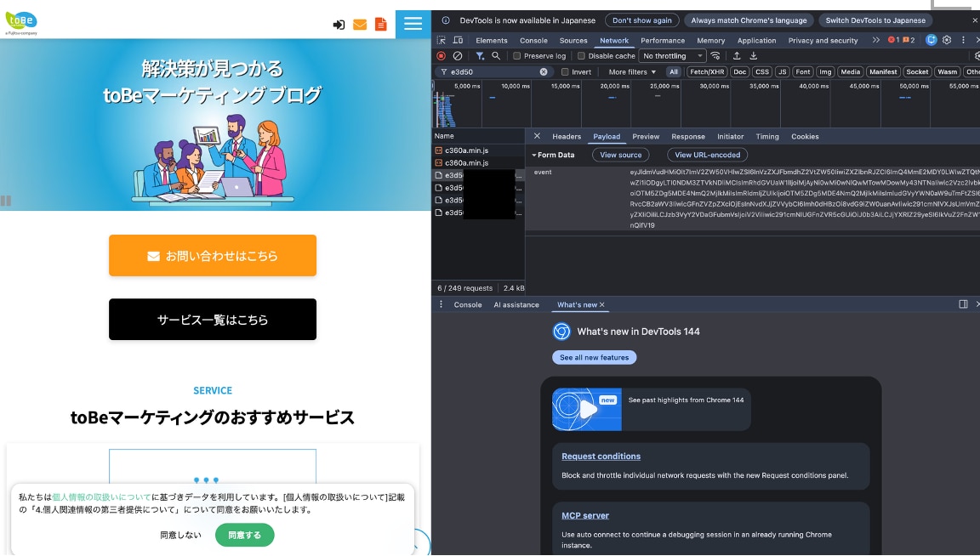
Task: Enable the Preserve log checkbox
Action: pos(516,56)
